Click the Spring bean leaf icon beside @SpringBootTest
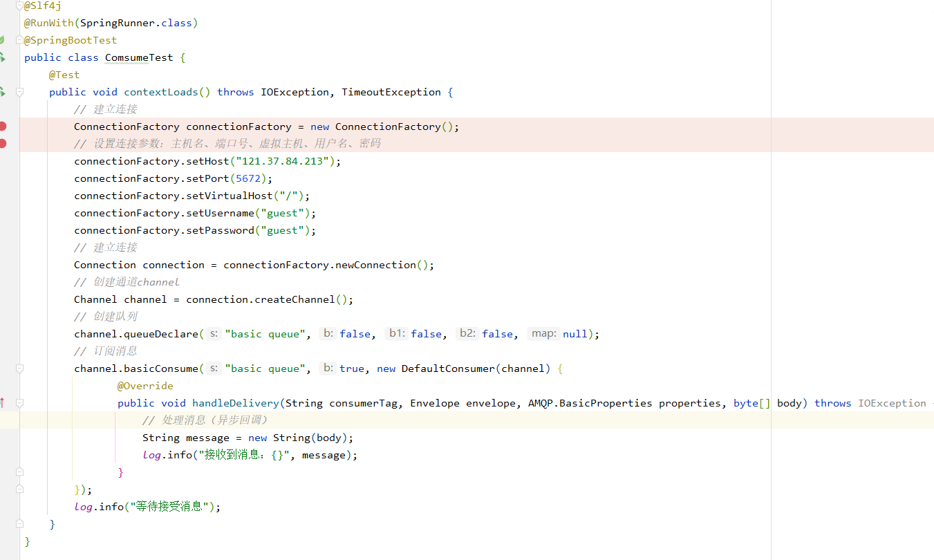The height and width of the screenshot is (560, 934). (x=2, y=40)
